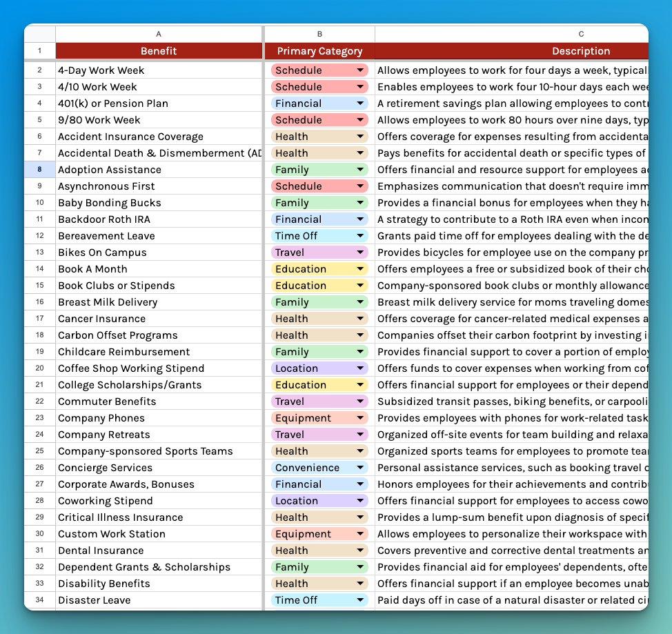Viewport: 672px width, 634px height.
Task: Expand the Convenience dropdown for Concierge Services
Action: (x=360, y=468)
